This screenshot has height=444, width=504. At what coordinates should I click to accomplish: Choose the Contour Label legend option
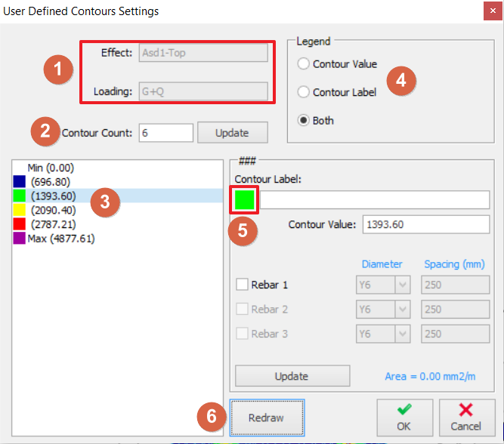pos(305,92)
